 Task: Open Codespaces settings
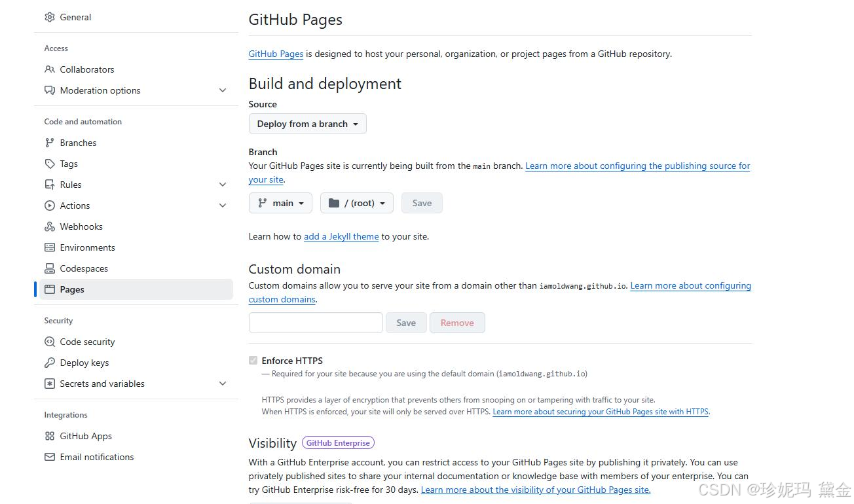point(136,268)
